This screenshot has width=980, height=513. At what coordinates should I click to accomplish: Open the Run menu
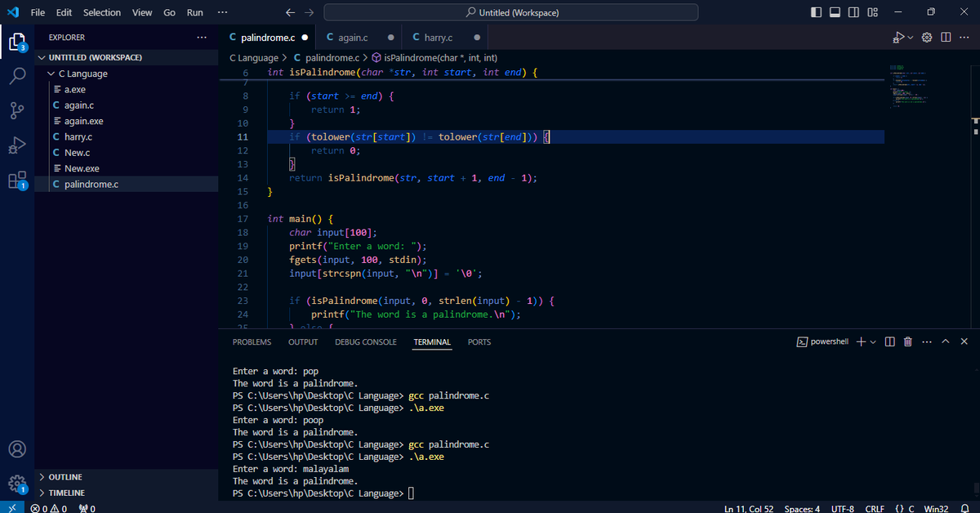point(195,12)
